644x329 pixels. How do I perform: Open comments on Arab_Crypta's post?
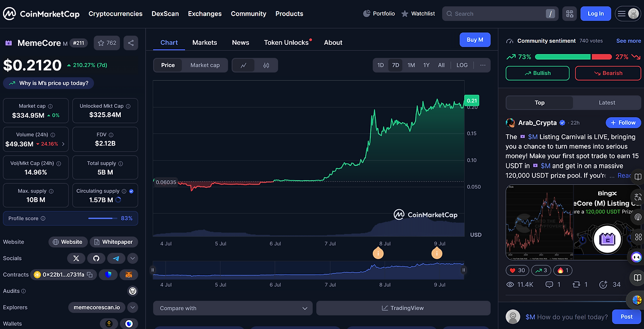click(x=549, y=285)
